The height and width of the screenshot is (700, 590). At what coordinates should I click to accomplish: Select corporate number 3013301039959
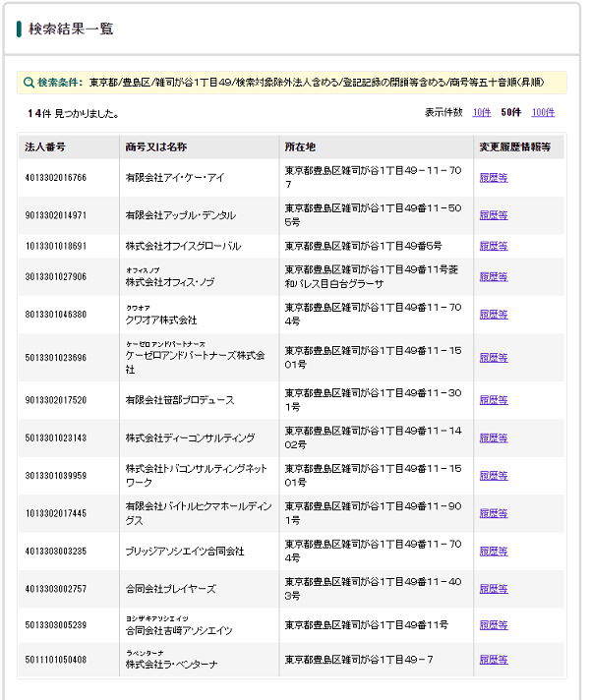pyautogui.click(x=56, y=476)
